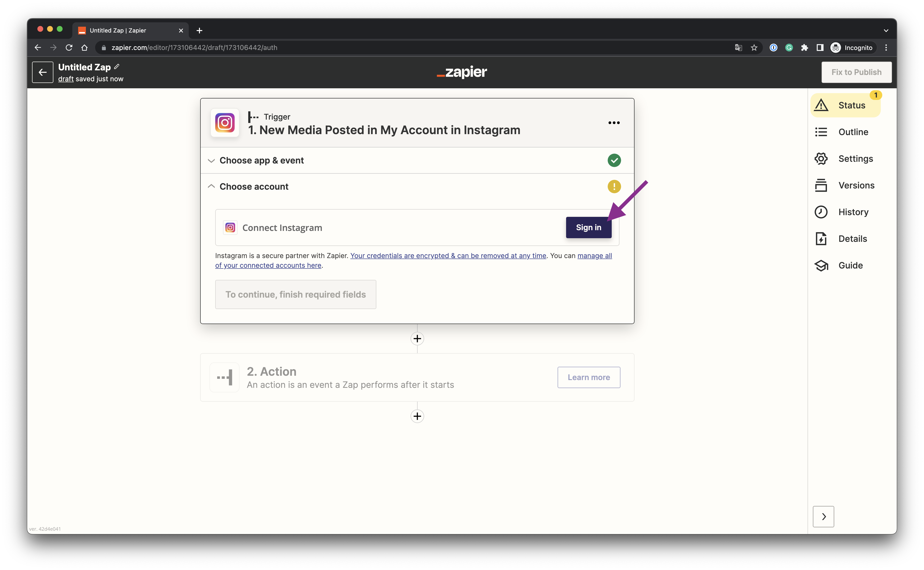Select the 2. Action step title
Screen dimensions: 924x570
pyautogui.click(x=272, y=372)
